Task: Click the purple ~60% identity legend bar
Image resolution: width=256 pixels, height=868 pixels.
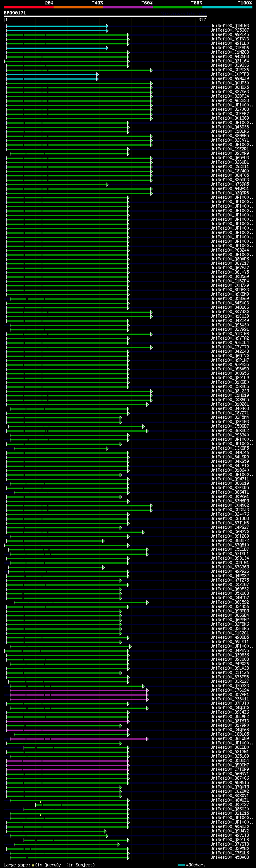Action: pyautogui.click(x=128, y=7)
